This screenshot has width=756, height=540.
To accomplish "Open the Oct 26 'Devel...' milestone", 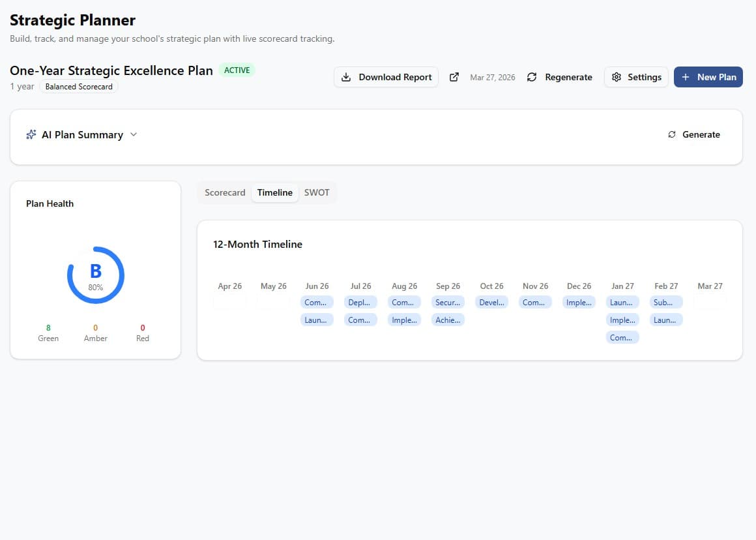I will [x=491, y=303].
